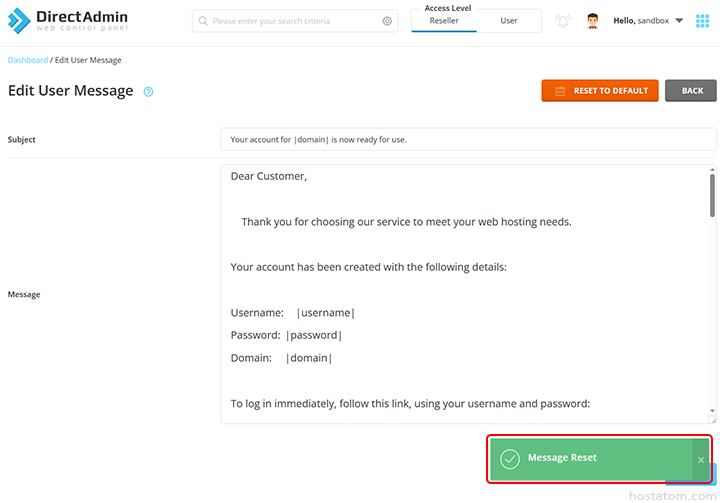
Task: Click the search magnifier icon
Action: point(203,21)
